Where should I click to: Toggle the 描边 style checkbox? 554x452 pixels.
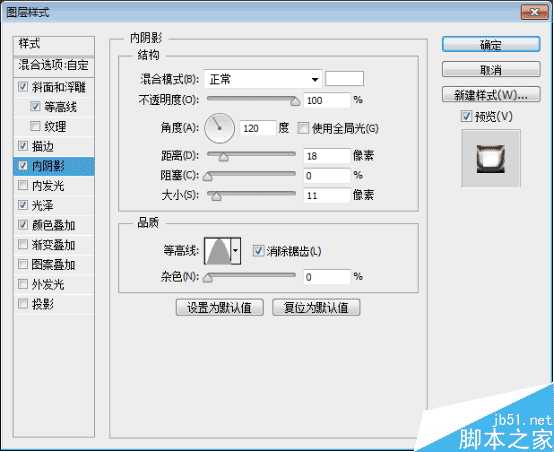point(23,146)
